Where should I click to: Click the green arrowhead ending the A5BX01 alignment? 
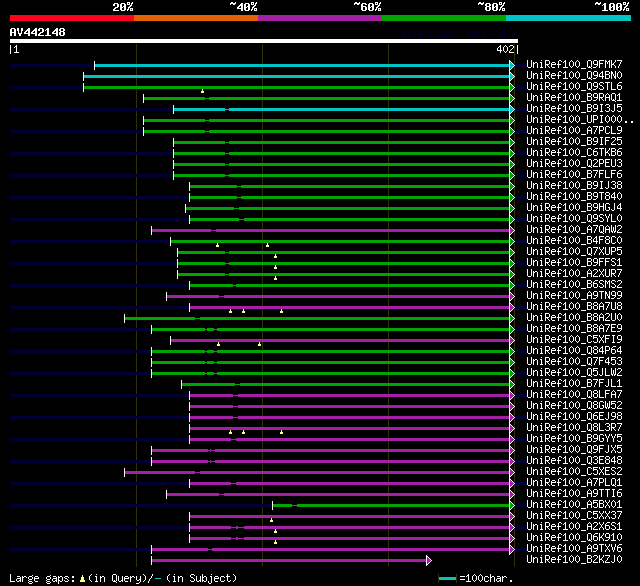[x=512, y=505]
